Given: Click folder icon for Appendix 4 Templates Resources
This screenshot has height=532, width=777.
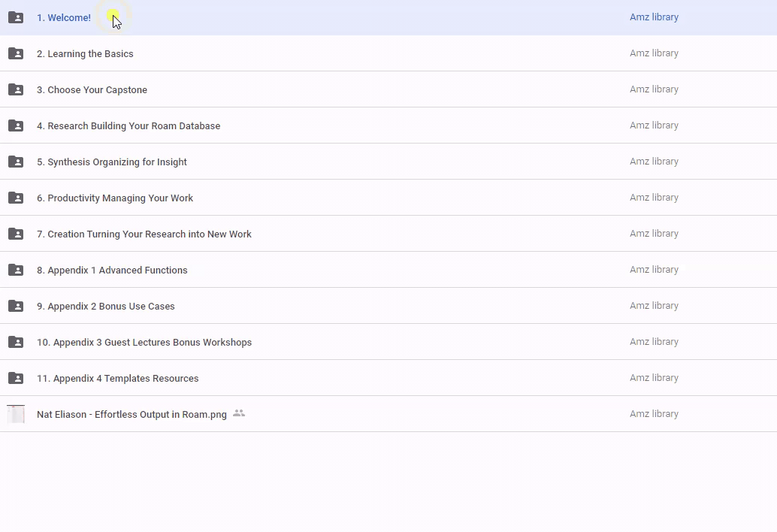Looking at the screenshot, I should 16,378.
